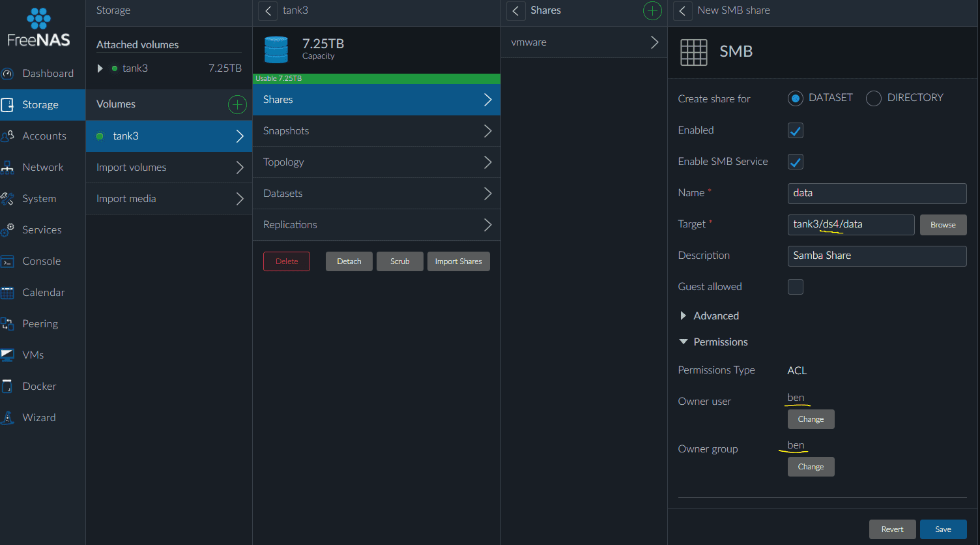The height and width of the screenshot is (545, 980).
Task: Open Dashboard in the sidebar
Action: coord(42,74)
